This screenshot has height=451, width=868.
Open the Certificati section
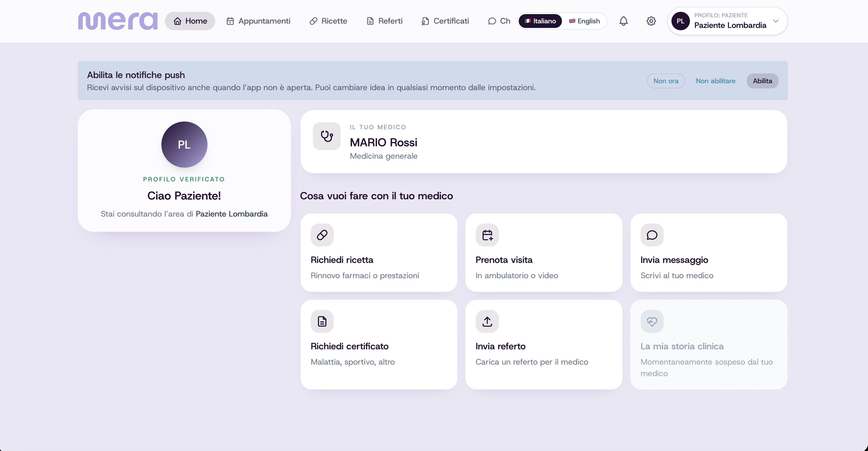tap(445, 21)
